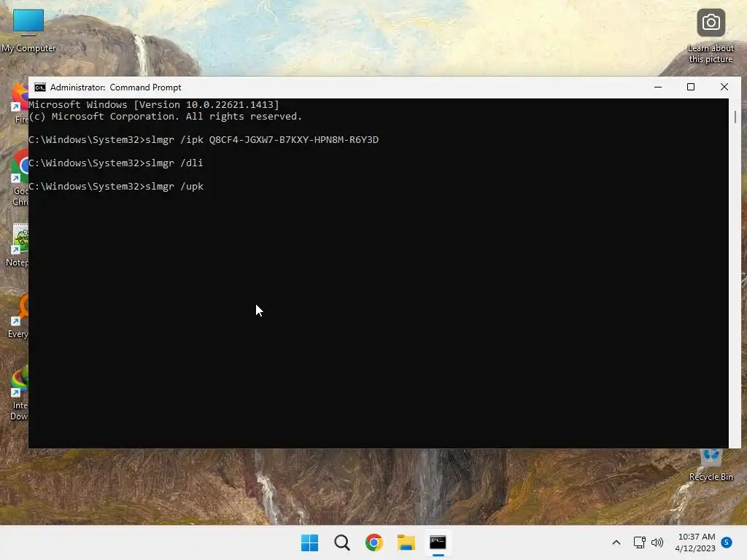Open the Everything search desktop shortcut

coord(19,316)
